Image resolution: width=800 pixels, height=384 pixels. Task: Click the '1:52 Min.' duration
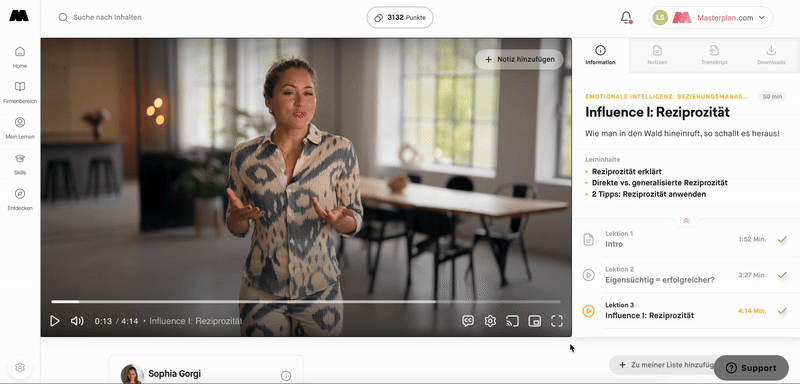point(752,239)
